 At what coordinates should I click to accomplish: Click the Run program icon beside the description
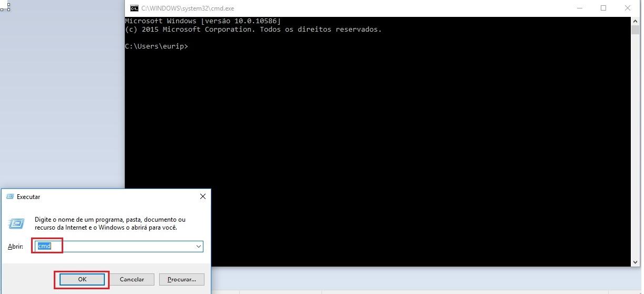pyautogui.click(x=16, y=223)
